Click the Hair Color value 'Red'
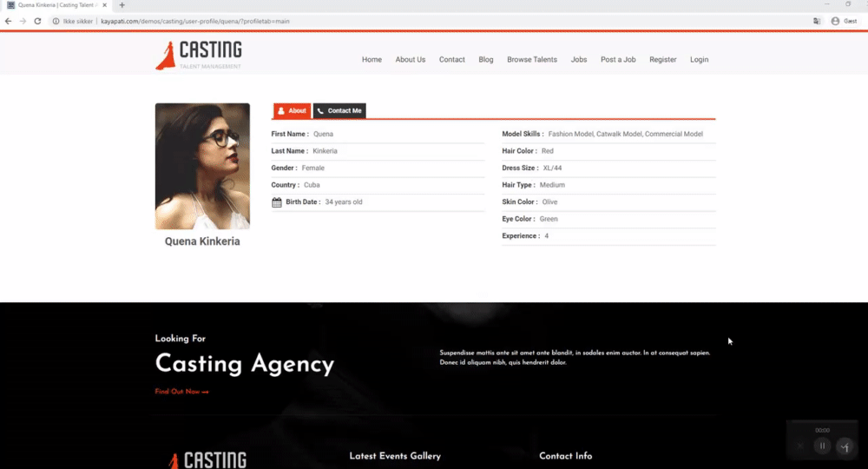This screenshot has width=868, height=469. 547,150
